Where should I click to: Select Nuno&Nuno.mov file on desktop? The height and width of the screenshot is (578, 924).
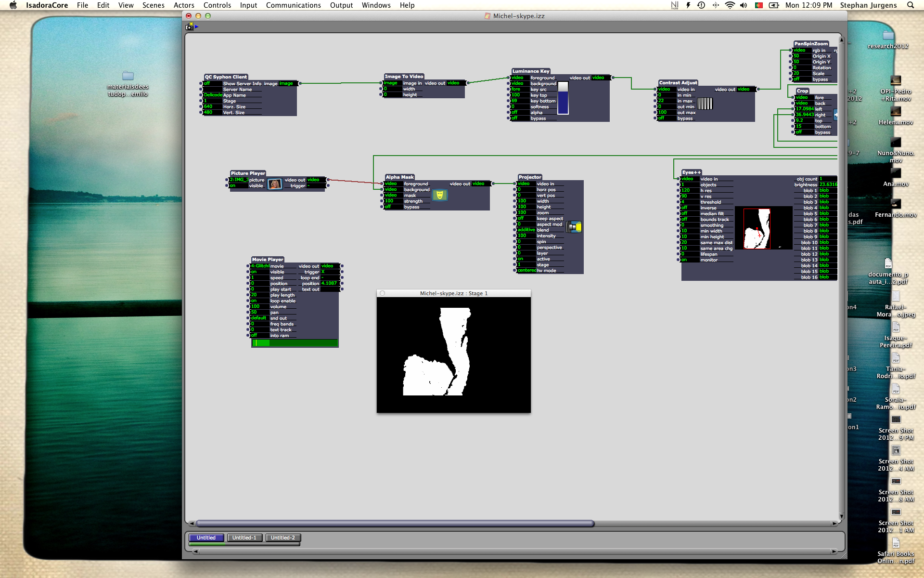click(x=896, y=150)
